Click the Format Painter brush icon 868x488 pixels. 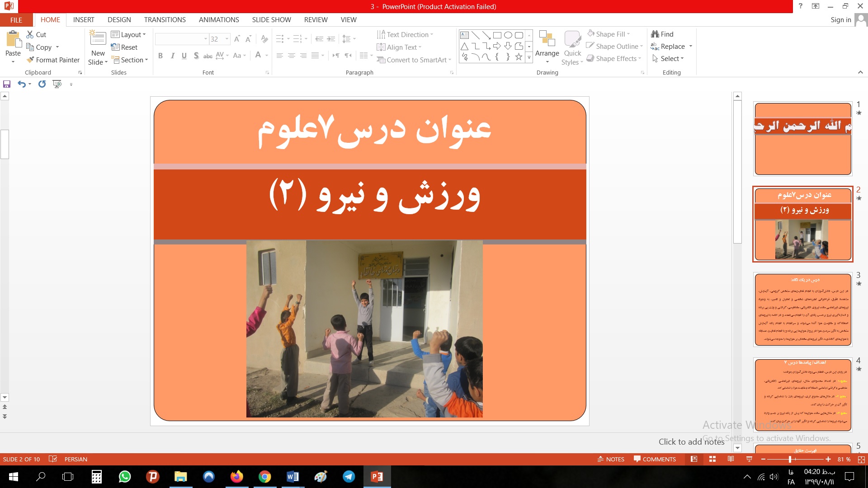click(x=30, y=60)
